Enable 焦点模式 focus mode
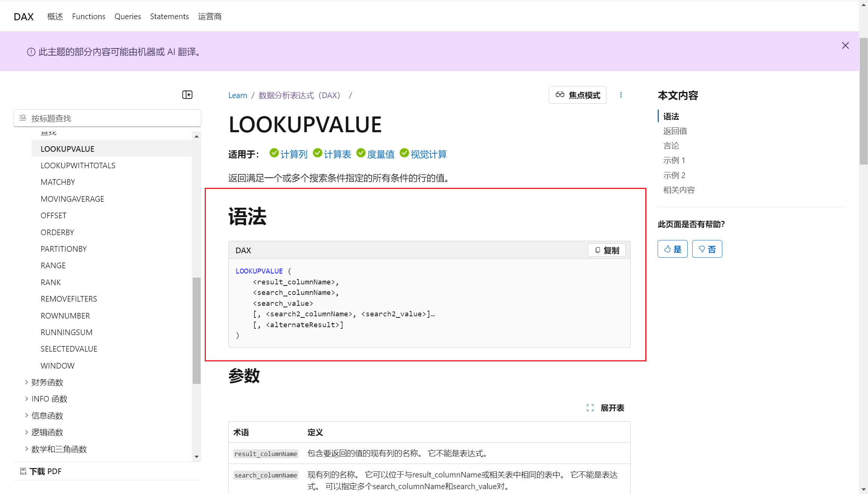 (x=578, y=95)
